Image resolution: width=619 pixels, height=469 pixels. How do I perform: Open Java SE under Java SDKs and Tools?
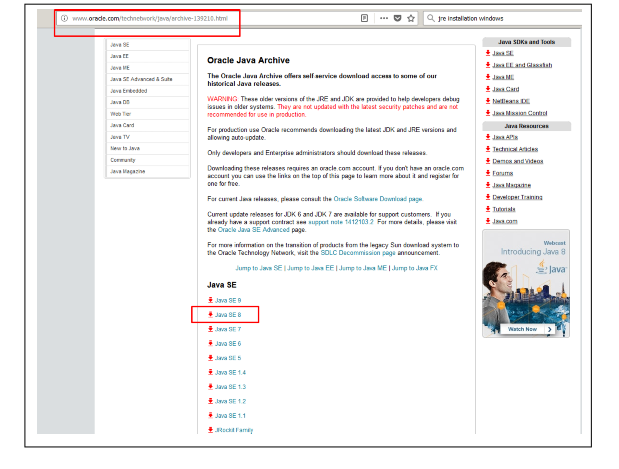coord(503,53)
